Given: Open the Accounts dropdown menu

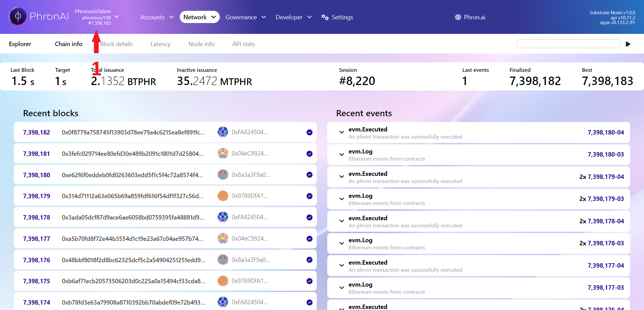Looking at the screenshot, I should (x=157, y=17).
